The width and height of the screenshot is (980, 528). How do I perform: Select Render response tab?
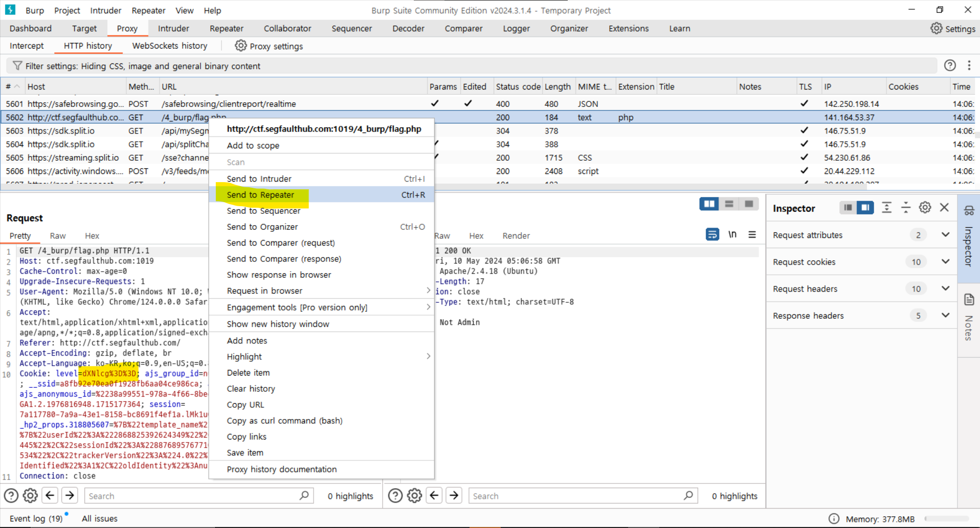[x=516, y=235]
